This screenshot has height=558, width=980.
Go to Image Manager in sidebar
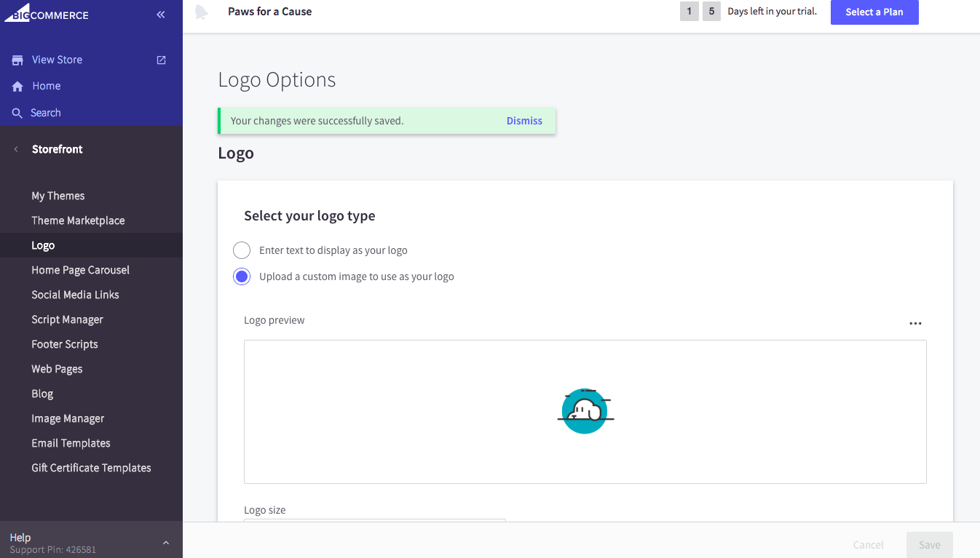tap(68, 418)
